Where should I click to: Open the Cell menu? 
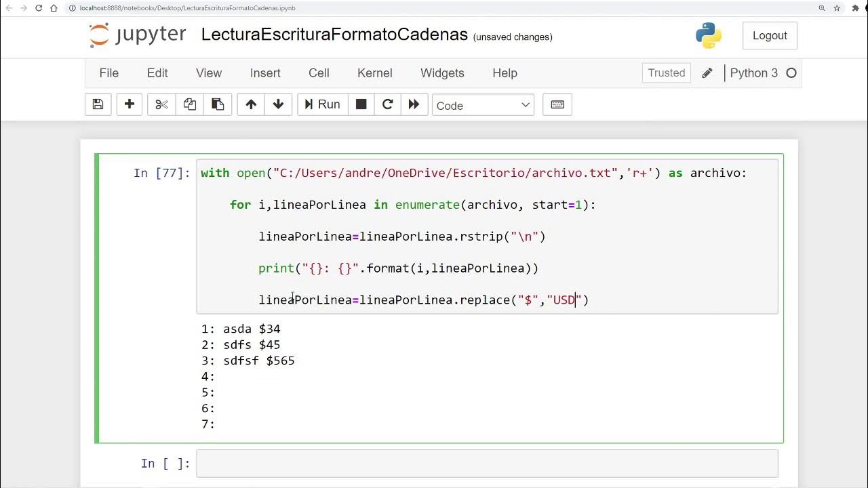click(319, 73)
